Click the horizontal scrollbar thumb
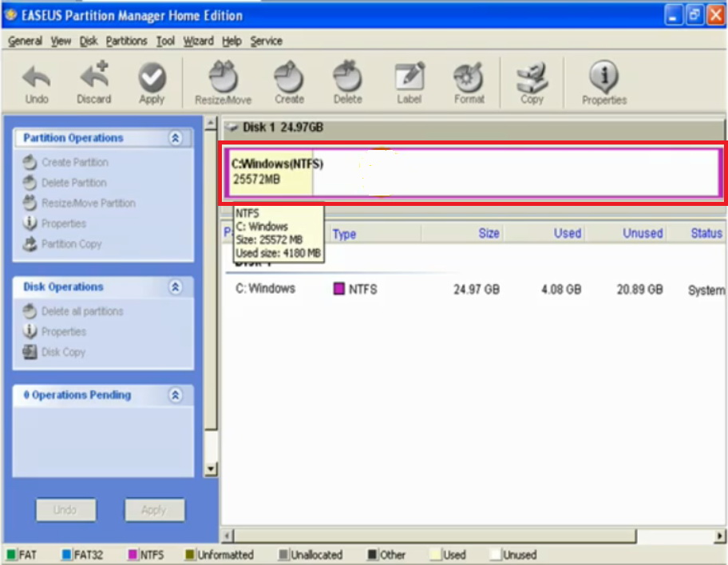Image resolution: width=728 pixels, height=565 pixels. [434, 536]
